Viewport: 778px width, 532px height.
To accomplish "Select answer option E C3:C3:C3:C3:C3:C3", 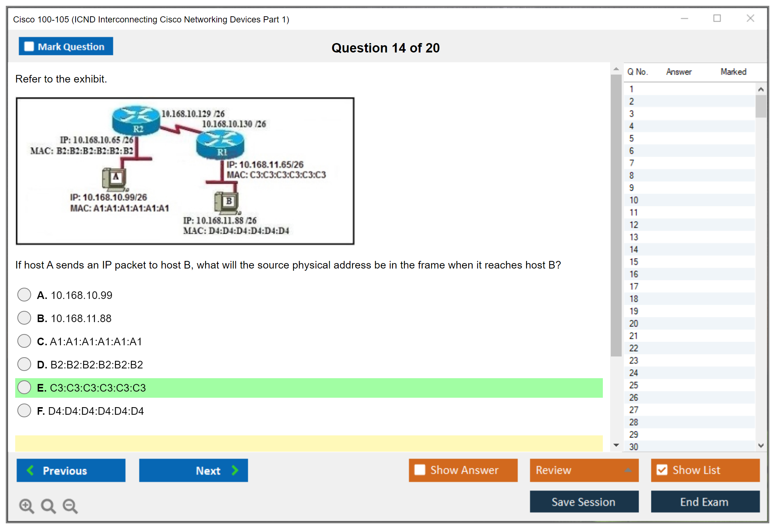I will point(24,387).
